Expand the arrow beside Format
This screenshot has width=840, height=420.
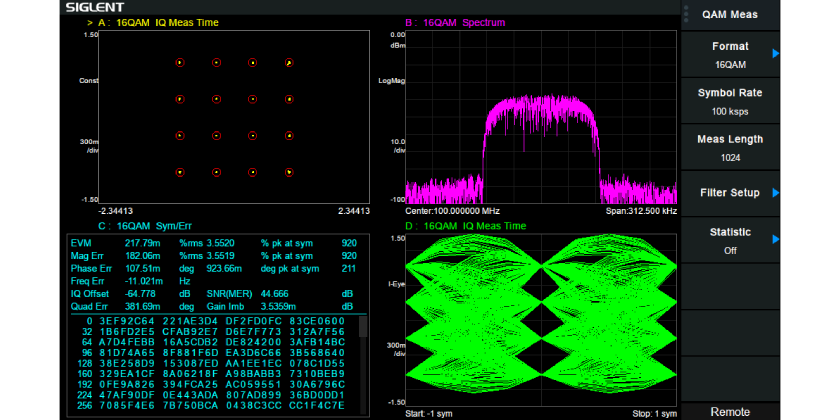(x=775, y=54)
